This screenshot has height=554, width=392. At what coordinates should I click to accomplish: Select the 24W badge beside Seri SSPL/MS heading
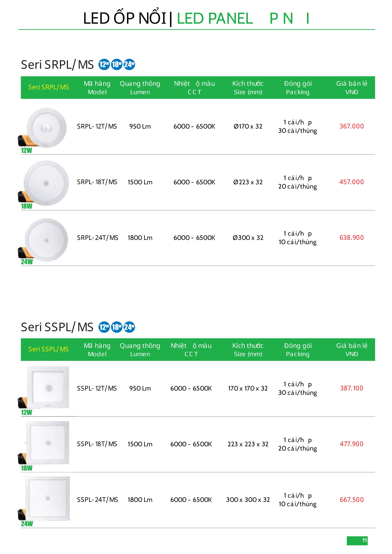click(129, 327)
